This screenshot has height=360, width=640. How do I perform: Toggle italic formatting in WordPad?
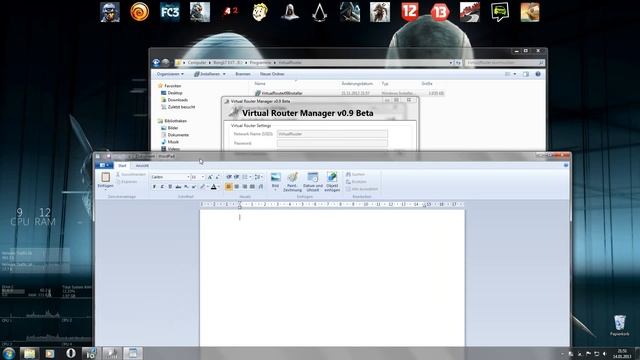[x=162, y=187]
